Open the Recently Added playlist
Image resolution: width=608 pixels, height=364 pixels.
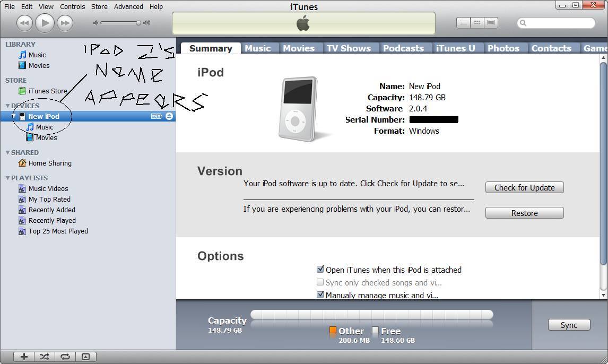coord(47,210)
